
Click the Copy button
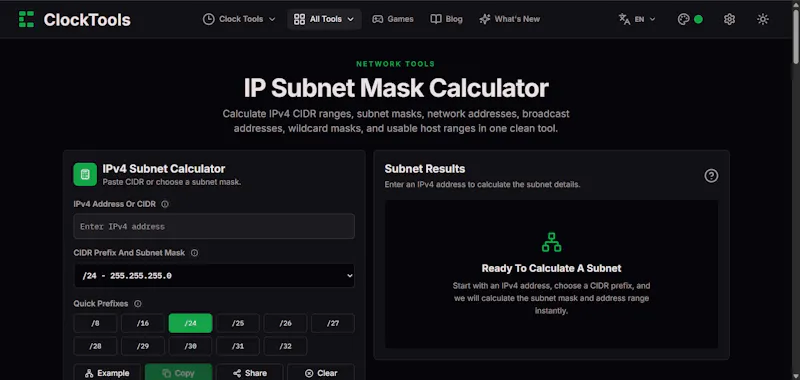point(178,372)
